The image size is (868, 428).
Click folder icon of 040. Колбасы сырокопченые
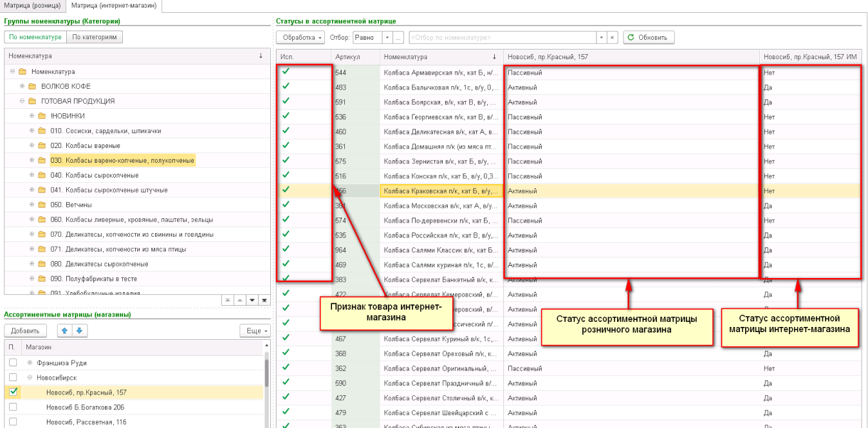[x=42, y=175]
